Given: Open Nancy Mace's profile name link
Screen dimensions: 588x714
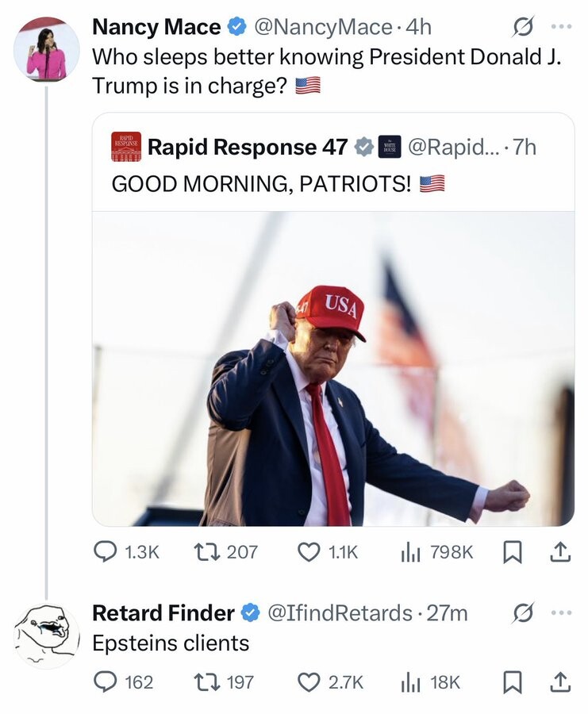Looking at the screenshot, I should tap(156, 27).
